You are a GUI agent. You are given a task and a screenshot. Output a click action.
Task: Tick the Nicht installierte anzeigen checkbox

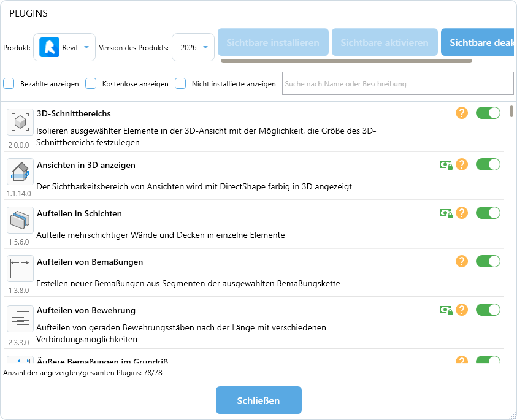point(180,83)
